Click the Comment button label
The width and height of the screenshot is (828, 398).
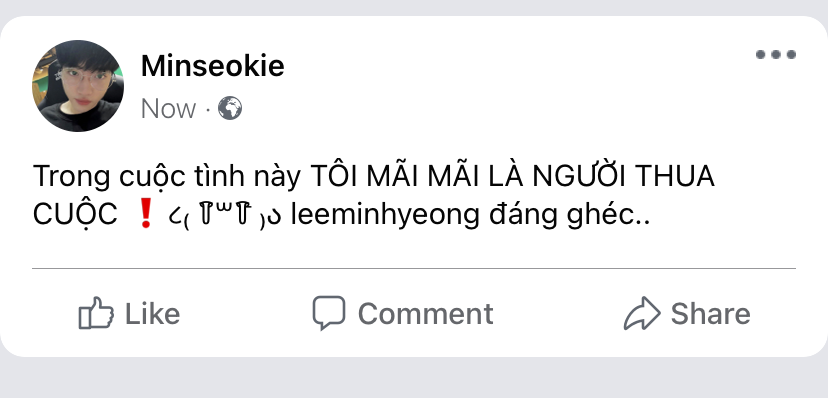[426, 314]
